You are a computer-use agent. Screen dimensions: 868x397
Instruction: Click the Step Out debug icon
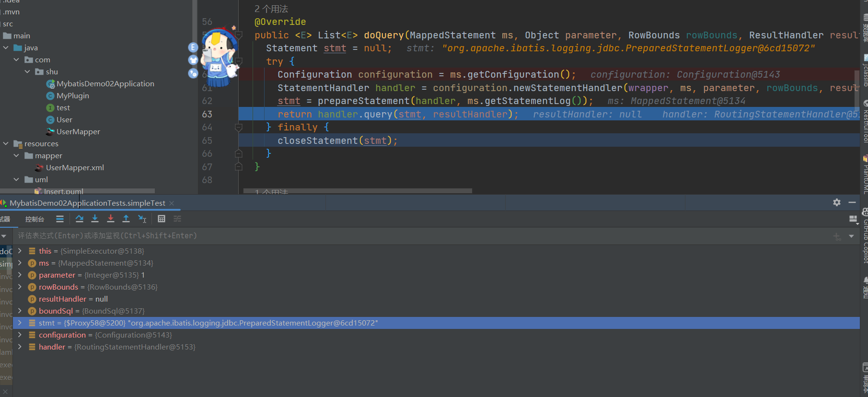126,219
